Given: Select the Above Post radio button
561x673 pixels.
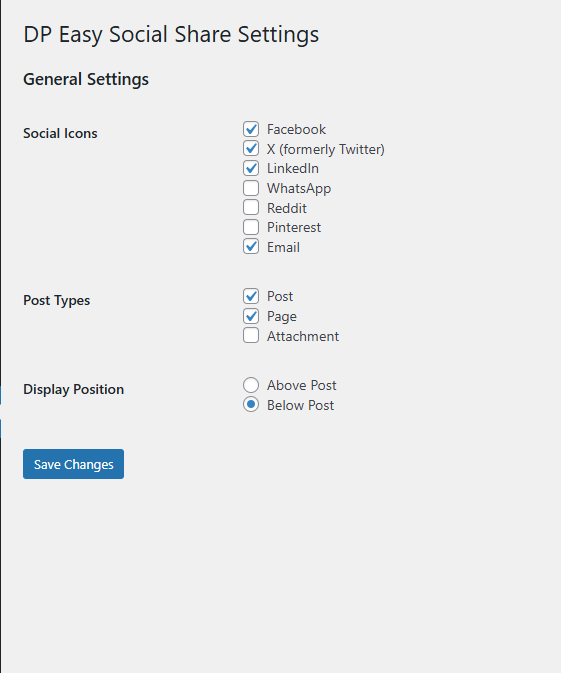Looking at the screenshot, I should click(x=251, y=385).
